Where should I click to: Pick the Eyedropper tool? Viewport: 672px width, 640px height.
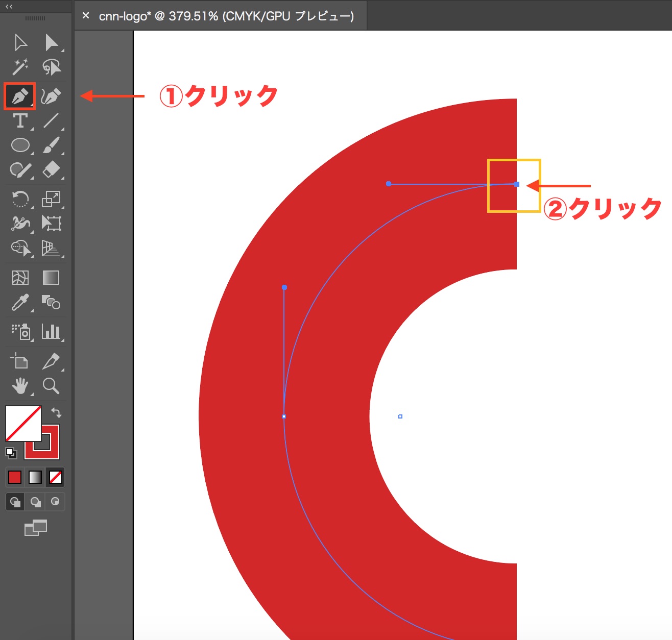point(20,303)
